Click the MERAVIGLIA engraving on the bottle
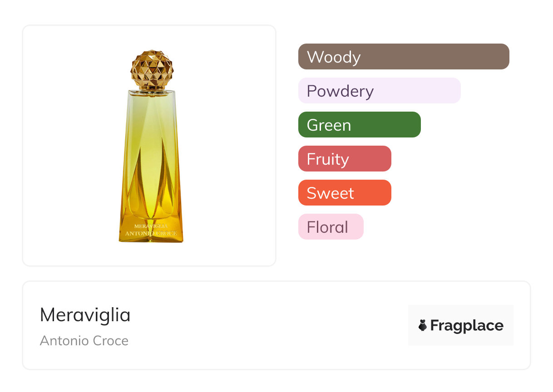Viewport: 553px width, 392px height. click(151, 226)
